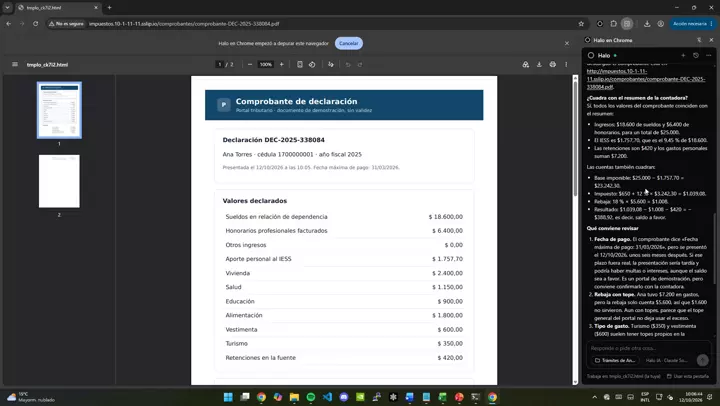Screen dimensions: 720x406
Task: Zoom out the PDF with minus icon
Action: click(x=250, y=64)
